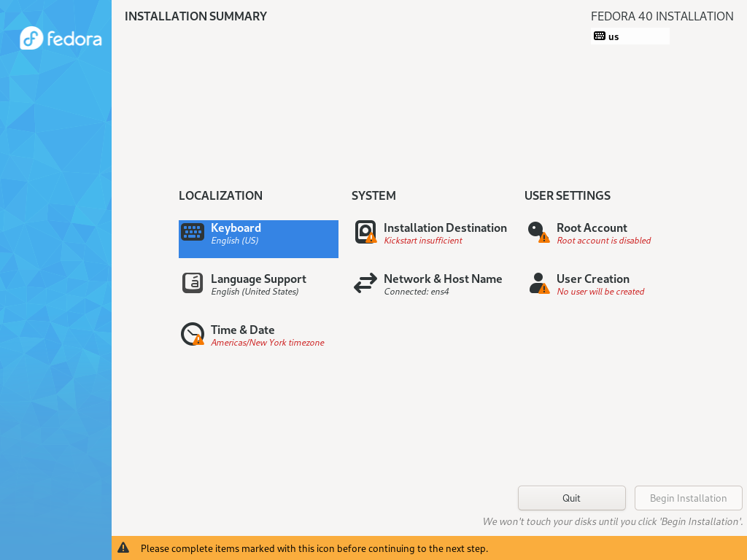Screen dimensions: 747x560
Task: Open the "Time & Date" title
Action: pos(242,330)
